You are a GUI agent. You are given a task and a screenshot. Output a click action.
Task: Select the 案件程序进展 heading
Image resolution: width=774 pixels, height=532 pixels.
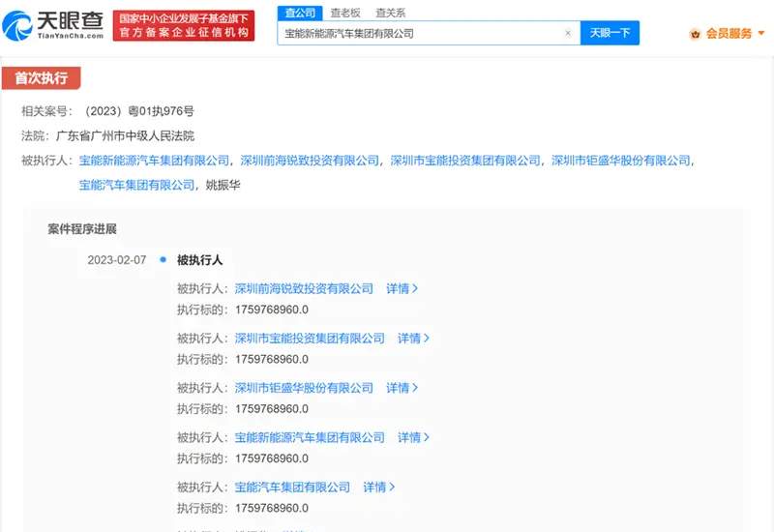point(82,229)
